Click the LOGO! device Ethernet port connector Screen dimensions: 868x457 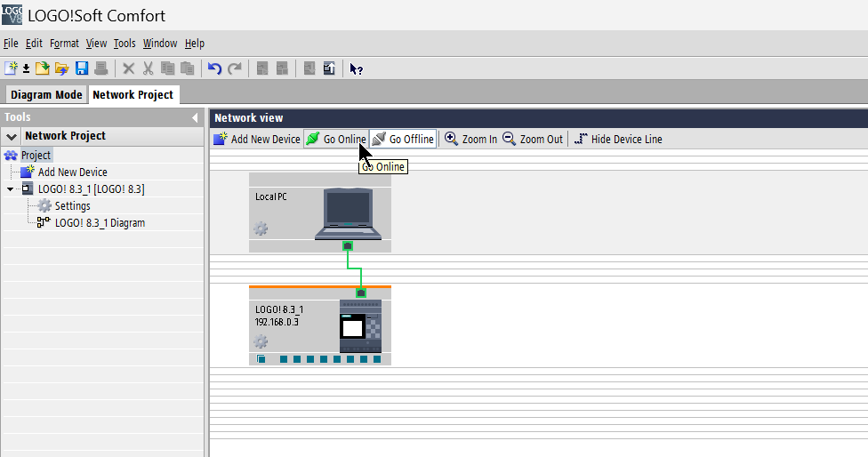coord(361,293)
